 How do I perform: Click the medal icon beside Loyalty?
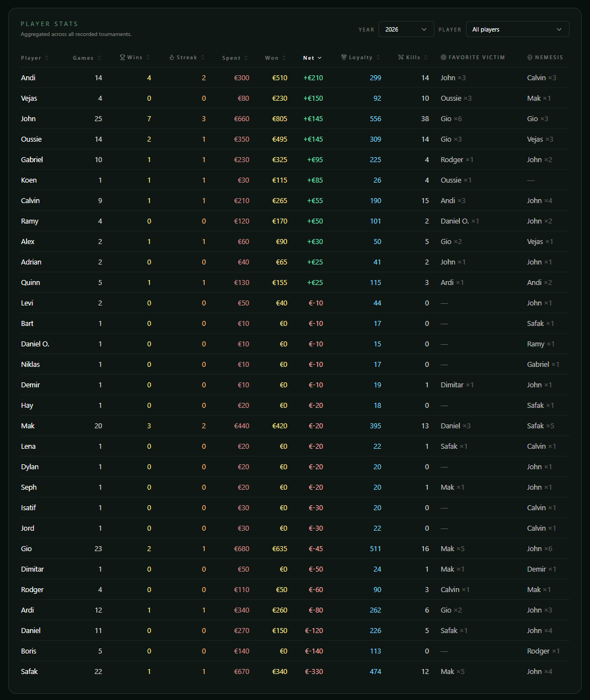point(344,58)
